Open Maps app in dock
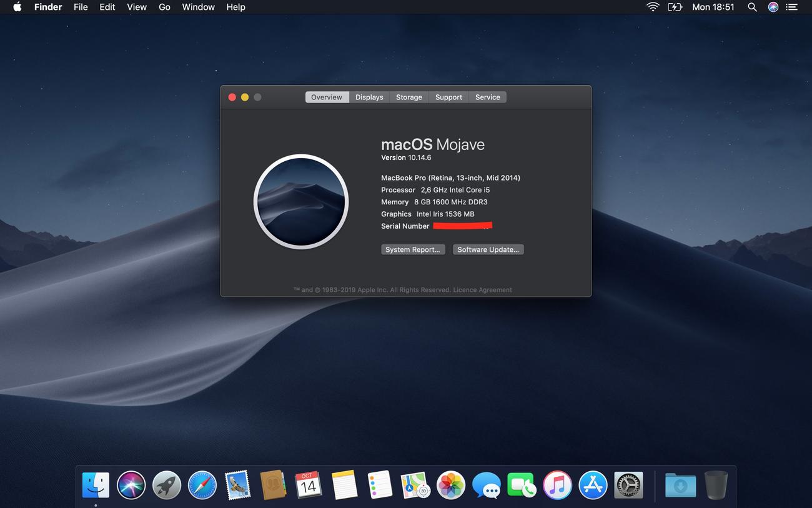This screenshot has width=812, height=508. click(x=415, y=485)
